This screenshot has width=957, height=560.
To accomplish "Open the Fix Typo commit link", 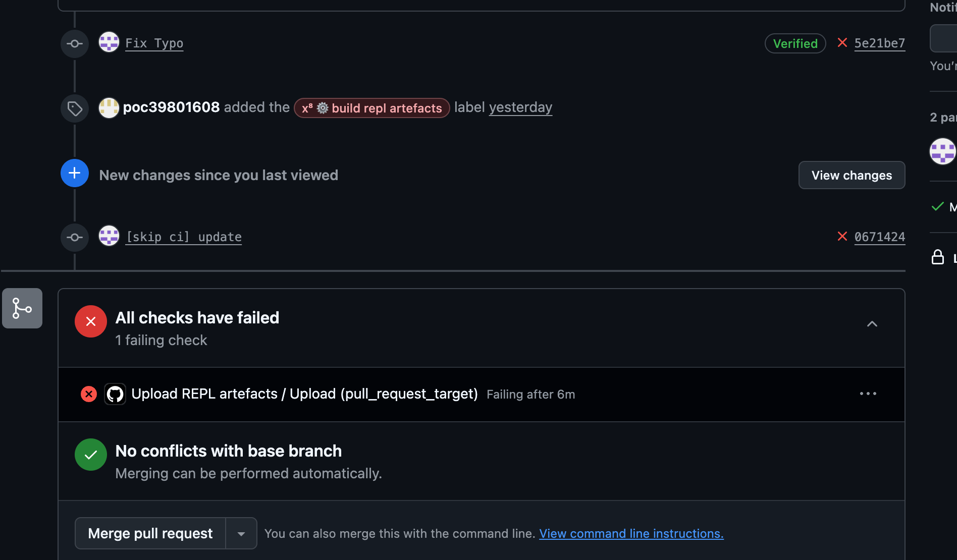I will pyautogui.click(x=154, y=43).
